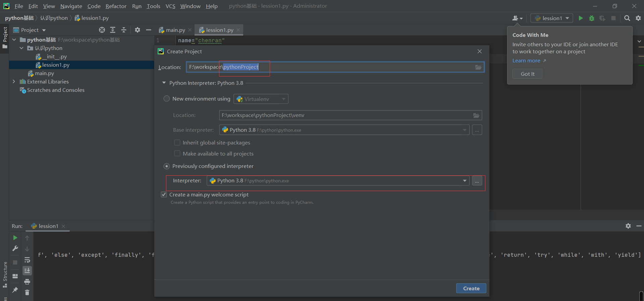Toggle Make available to all projects
Viewport: 644px width, 301px height.
point(177,154)
